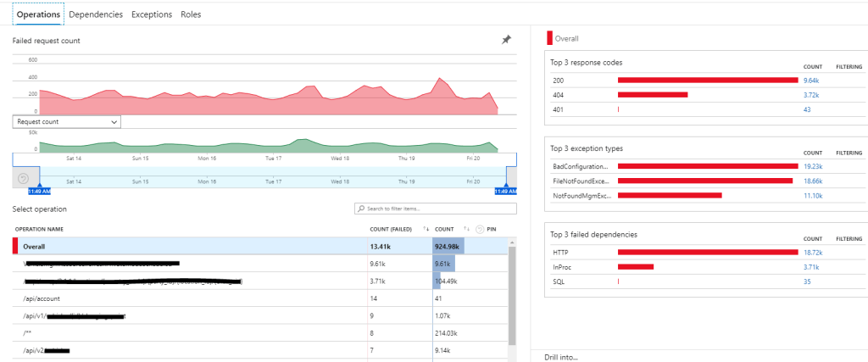Select right 11:49 AM time range handle
Viewport: 868px width, 362px height.
[505, 192]
